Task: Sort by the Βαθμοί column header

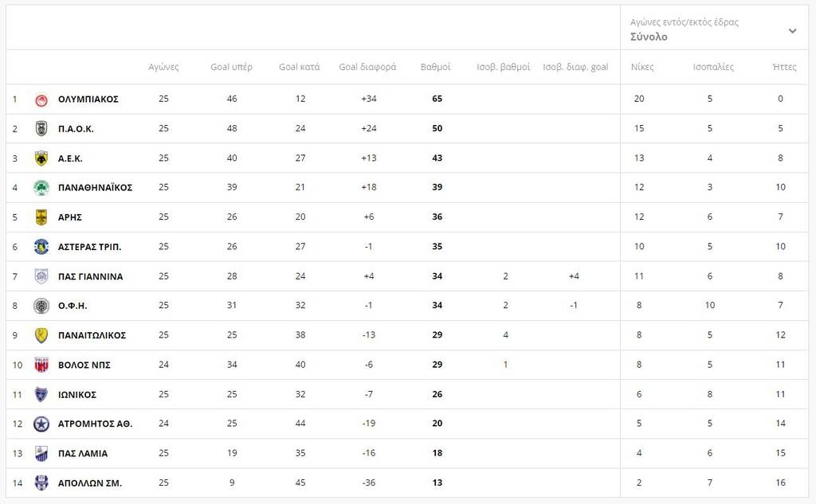Action: point(435,67)
